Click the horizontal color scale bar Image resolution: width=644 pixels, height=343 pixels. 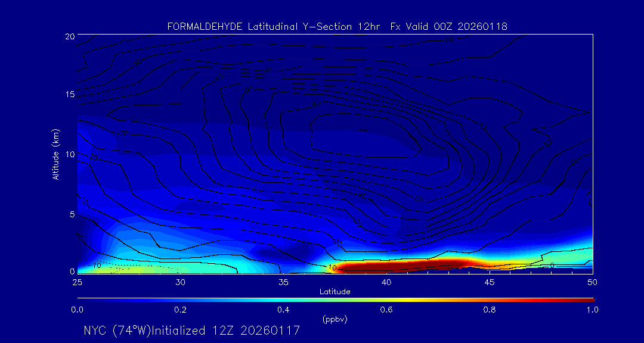(336, 300)
